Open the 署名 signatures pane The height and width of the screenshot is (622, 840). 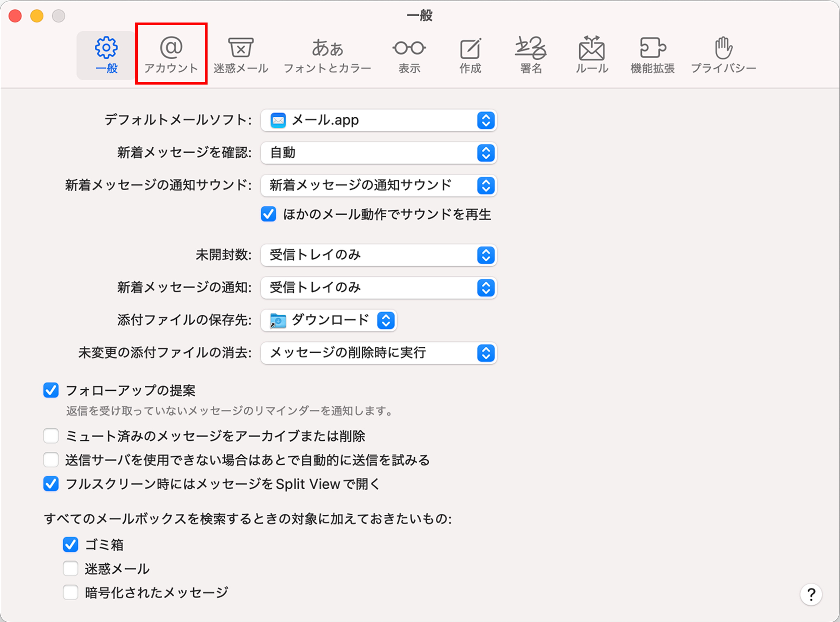[x=531, y=55]
